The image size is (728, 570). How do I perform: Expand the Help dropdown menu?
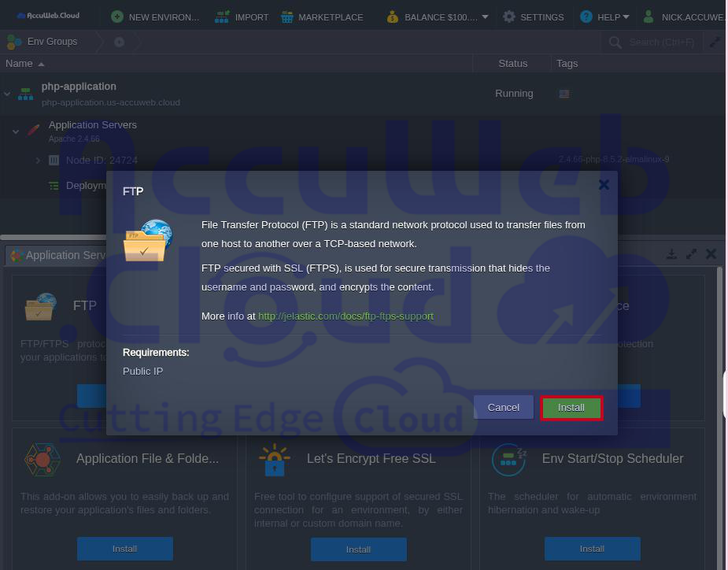click(604, 17)
